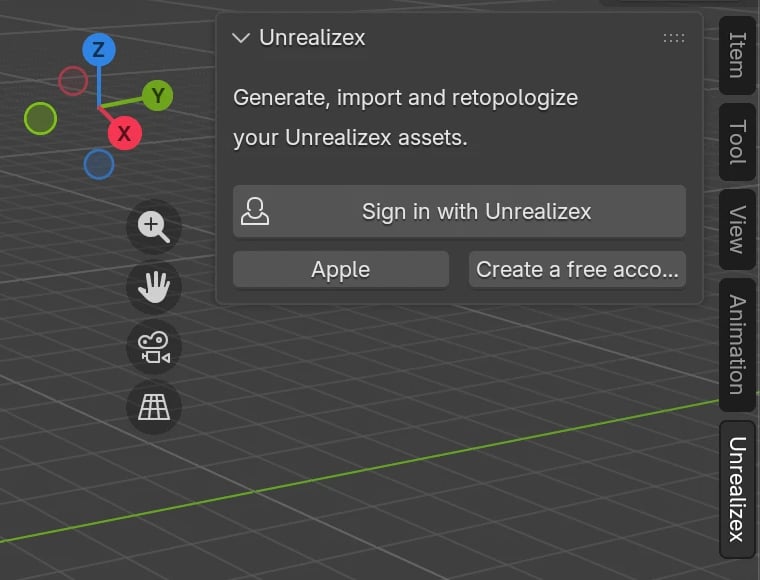Click the Unrealizex panel header title
This screenshot has height=580, width=760.
pos(312,38)
